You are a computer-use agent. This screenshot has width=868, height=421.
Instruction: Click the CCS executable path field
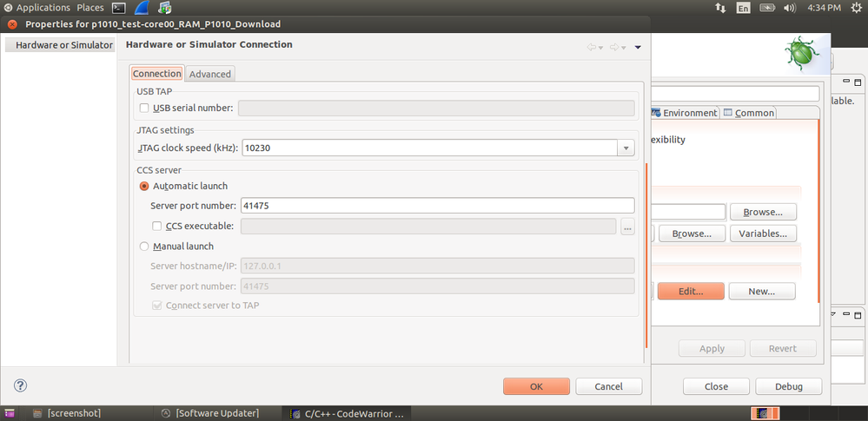click(x=428, y=227)
